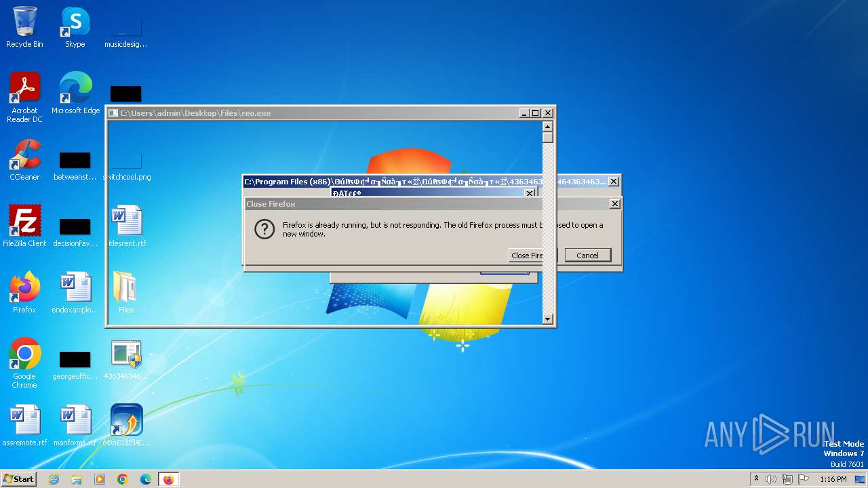Close the Close Firefox dialog

pyautogui.click(x=614, y=204)
